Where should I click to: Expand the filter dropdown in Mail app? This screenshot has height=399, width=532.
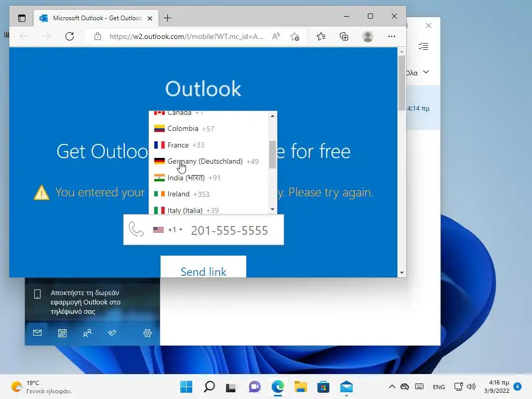(x=426, y=72)
